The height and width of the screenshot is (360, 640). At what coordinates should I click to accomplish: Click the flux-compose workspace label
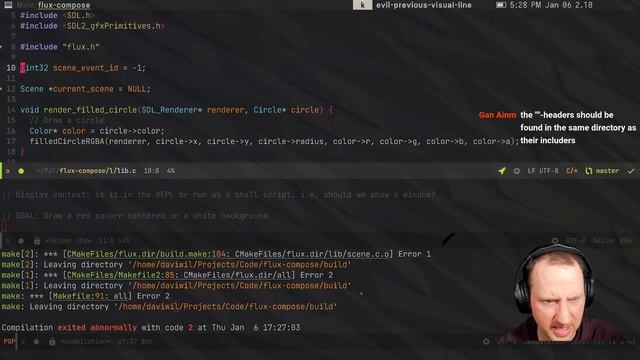[x=64, y=5]
